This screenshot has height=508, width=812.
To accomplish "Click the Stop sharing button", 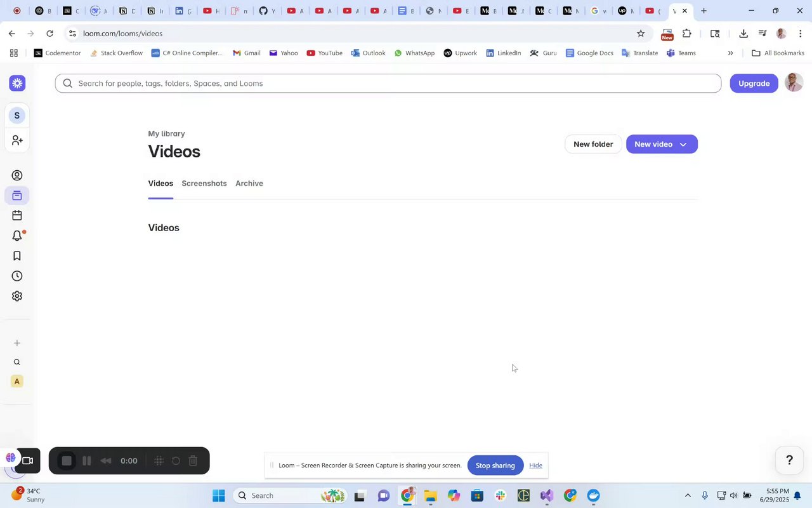I will [495, 465].
